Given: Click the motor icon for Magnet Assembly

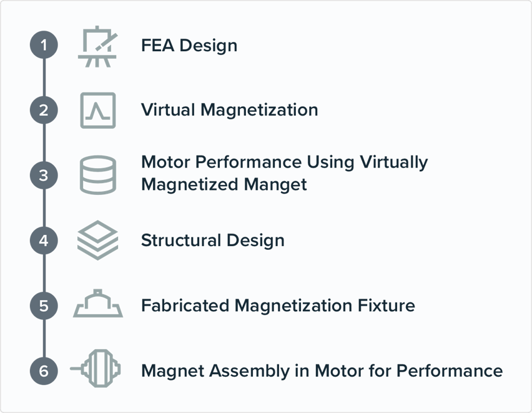Looking at the screenshot, I should point(96,368).
